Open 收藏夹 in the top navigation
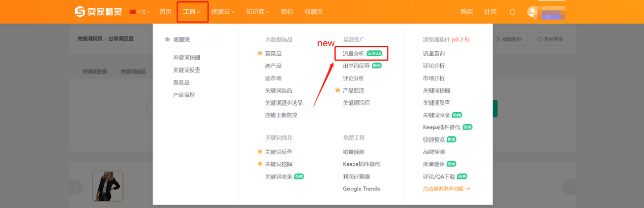 click(x=314, y=12)
